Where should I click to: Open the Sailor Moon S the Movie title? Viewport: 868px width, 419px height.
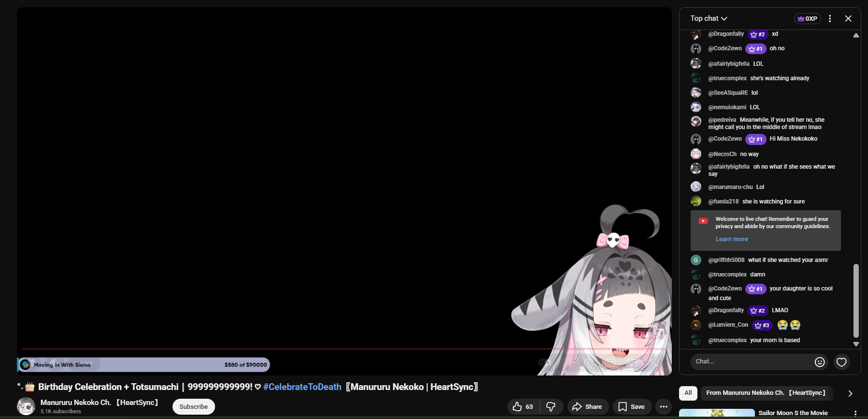pyautogui.click(x=793, y=413)
